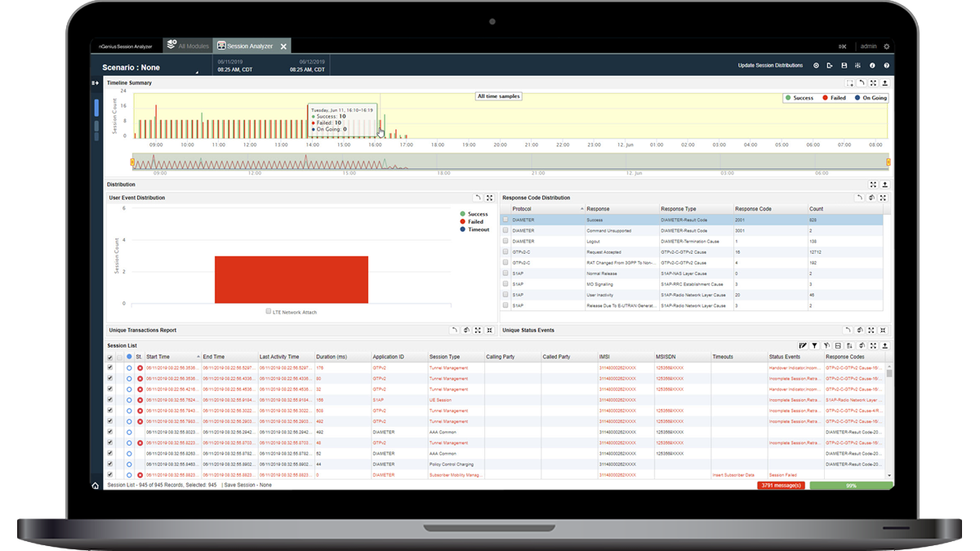Switch to the All Modules tab
The height and width of the screenshot is (551, 980).
pyautogui.click(x=185, y=46)
